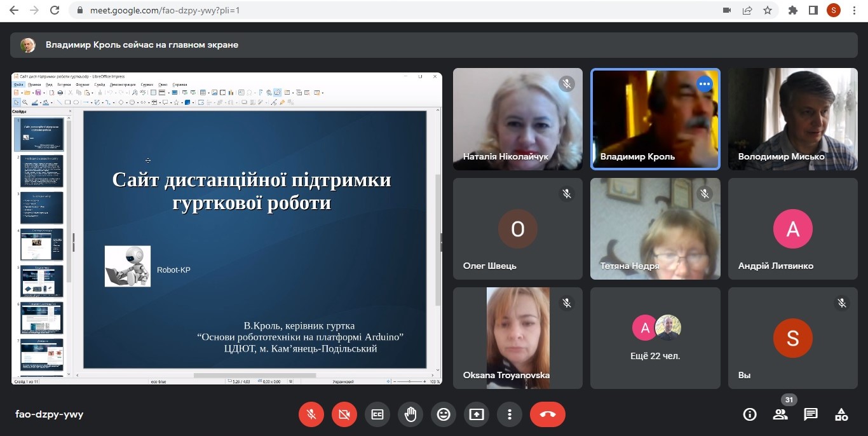This screenshot has width=868, height=436.
Task: Click your own tile labeled Вы
Action: click(x=793, y=338)
